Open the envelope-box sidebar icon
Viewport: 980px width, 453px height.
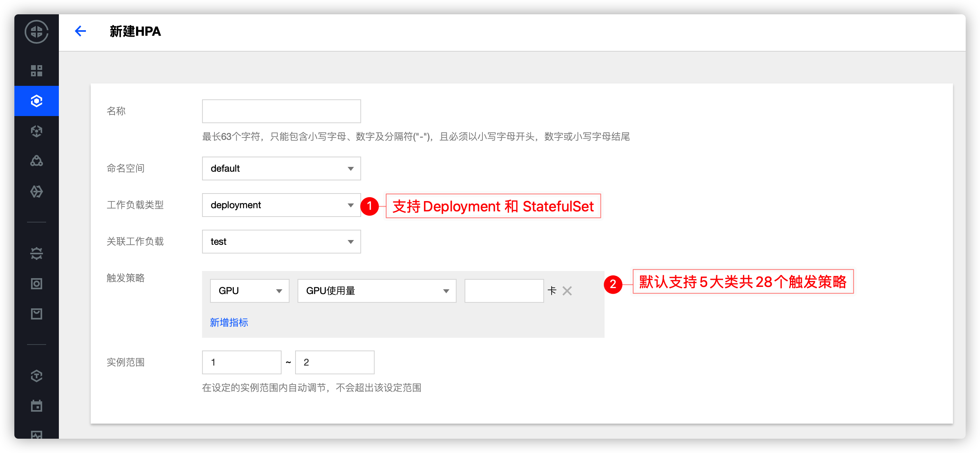click(37, 314)
